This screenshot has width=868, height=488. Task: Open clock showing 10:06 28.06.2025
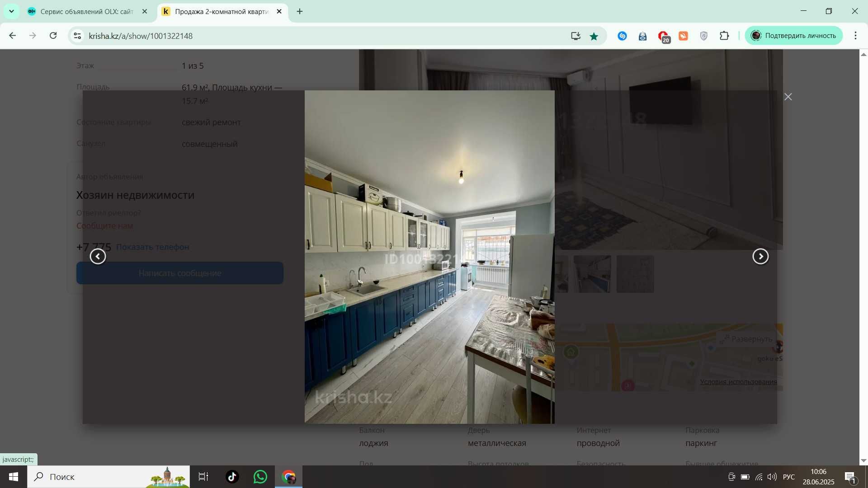819,477
